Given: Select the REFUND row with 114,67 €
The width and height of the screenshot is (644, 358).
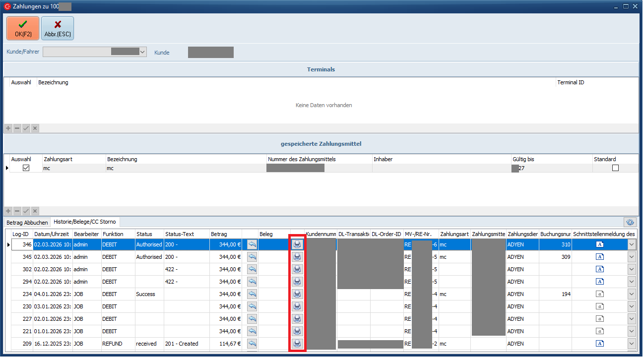Looking at the screenshot, I should pyautogui.click(x=149, y=344).
